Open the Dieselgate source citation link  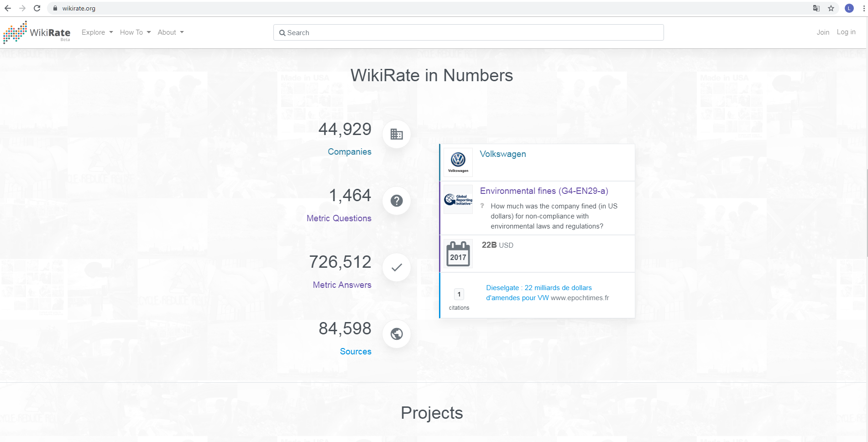tap(539, 293)
